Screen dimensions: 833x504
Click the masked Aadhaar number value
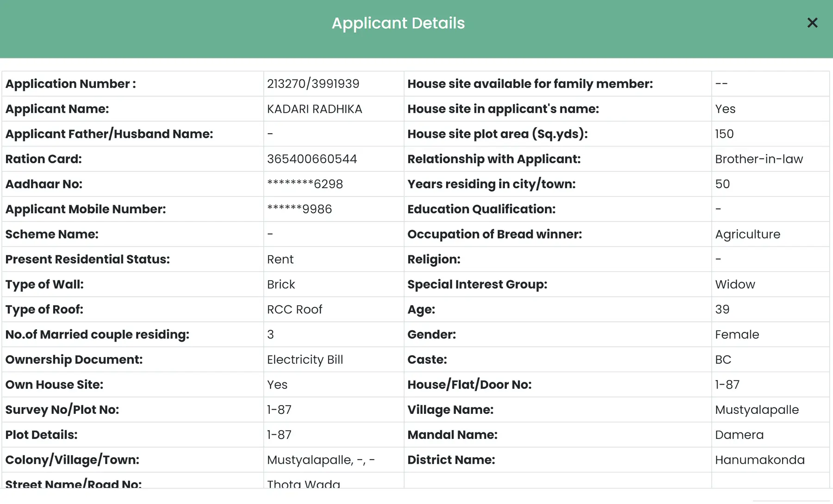[x=305, y=184]
